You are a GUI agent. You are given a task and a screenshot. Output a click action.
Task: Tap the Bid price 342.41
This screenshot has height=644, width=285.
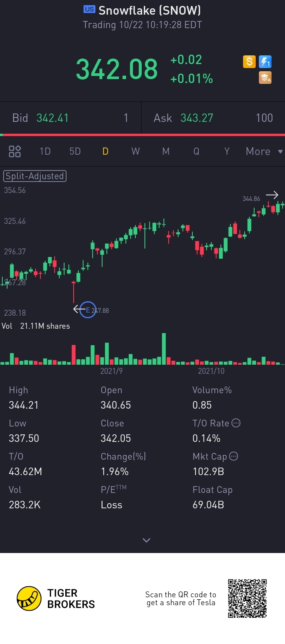52,118
